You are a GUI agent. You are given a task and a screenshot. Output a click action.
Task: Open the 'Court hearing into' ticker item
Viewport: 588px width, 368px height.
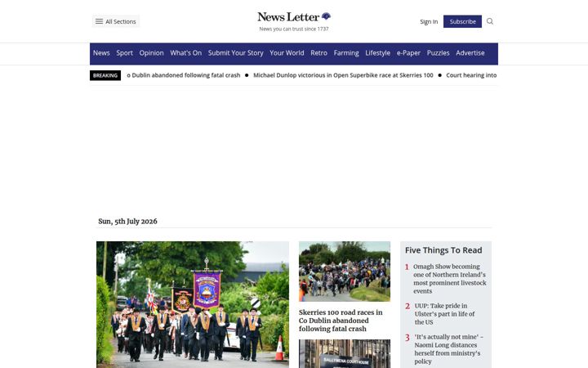click(x=471, y=75)
